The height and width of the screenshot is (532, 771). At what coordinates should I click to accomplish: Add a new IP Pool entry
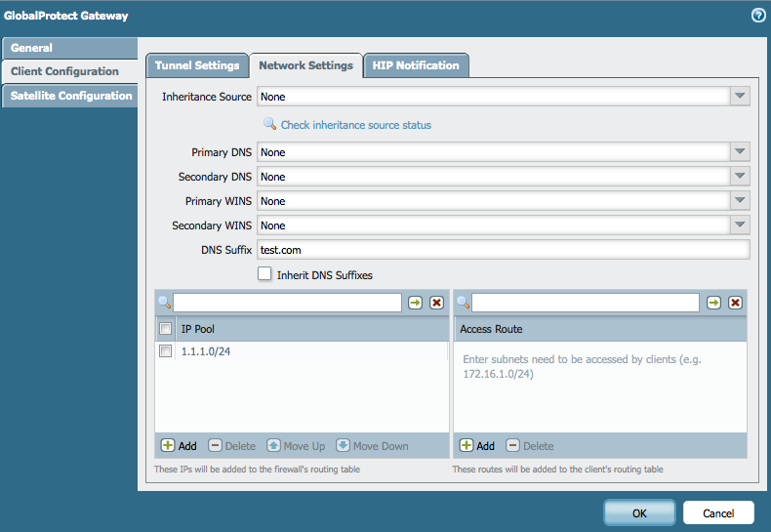pyautogui.click(x=179, y=446)
